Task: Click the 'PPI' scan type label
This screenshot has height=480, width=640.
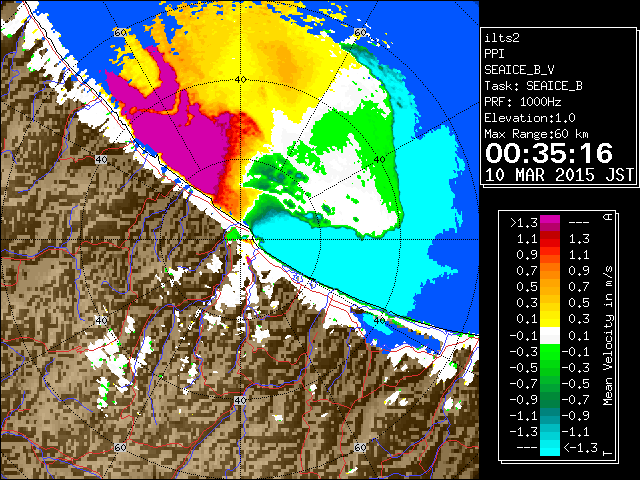Action: tap(494, 54)
